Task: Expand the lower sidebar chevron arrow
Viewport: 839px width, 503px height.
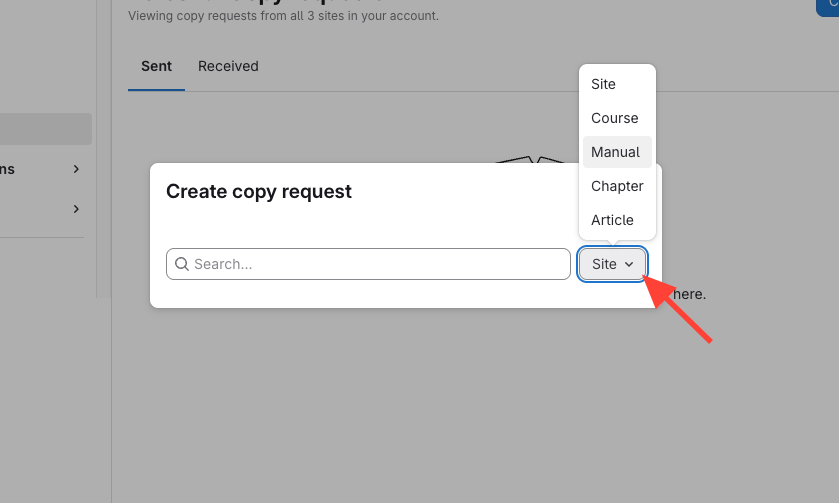Action: (x=76, y=209)
